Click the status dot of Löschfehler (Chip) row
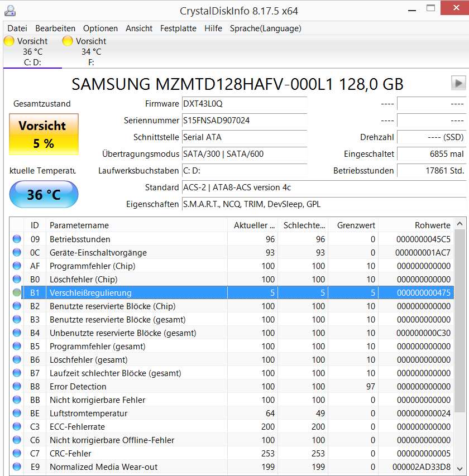Screen dimensions: 469x476 (x=17, y=279)
